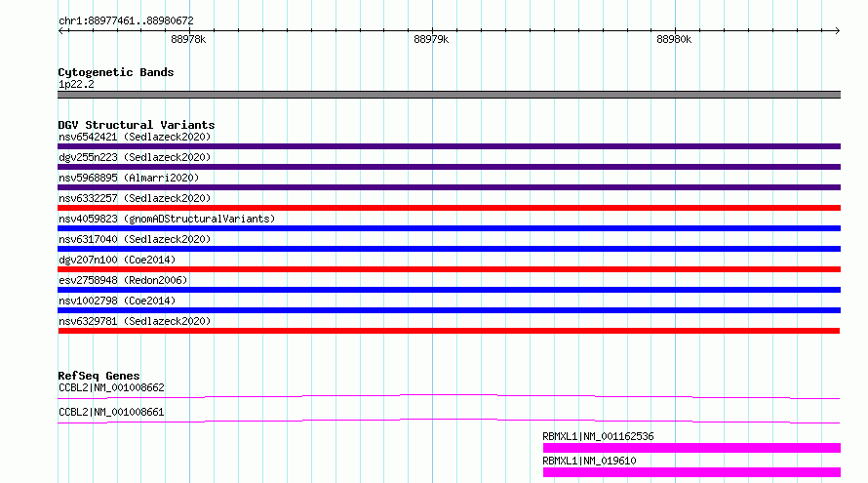Click the CCBL2|NM_001008661 gene label
The image size is (868, 483).
click(111, 412)
